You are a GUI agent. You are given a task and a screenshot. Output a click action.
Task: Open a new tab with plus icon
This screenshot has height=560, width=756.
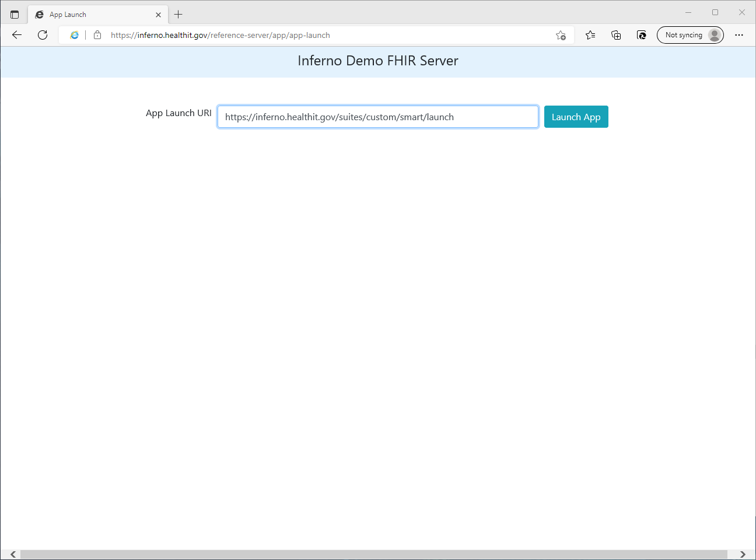click(178, 15)
